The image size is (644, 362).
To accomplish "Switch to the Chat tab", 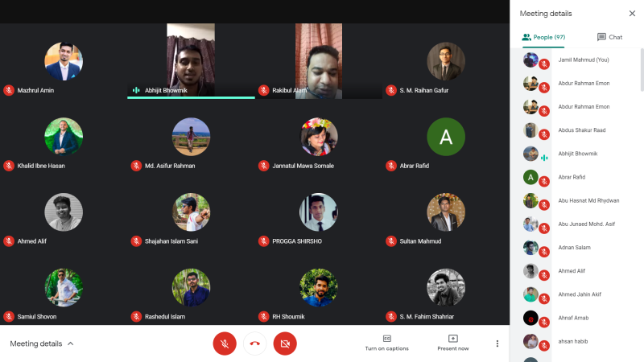I will click(x=609, y=37).
